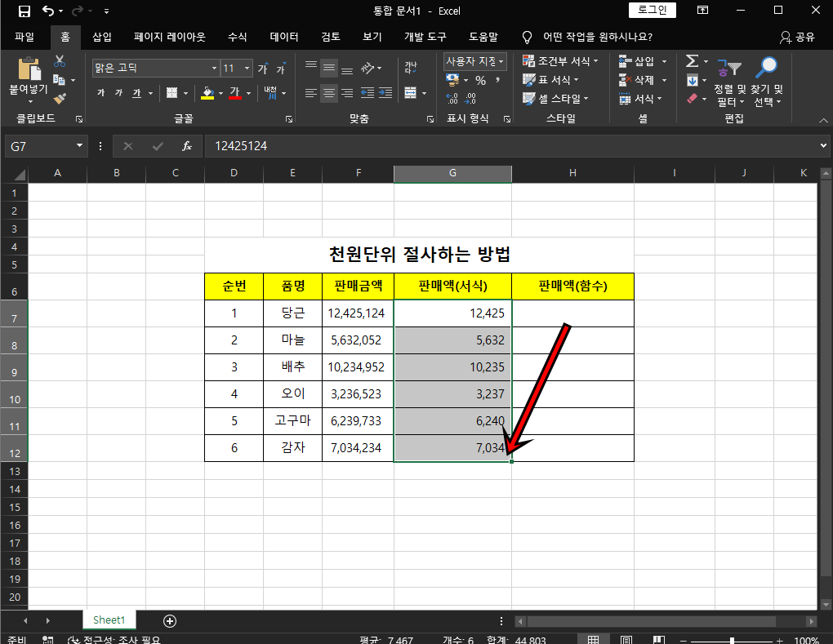Screen dimensions: 833x644
Task: Click the Borders icon in font group
Action: pyautogui.click(x=171, y=93)
